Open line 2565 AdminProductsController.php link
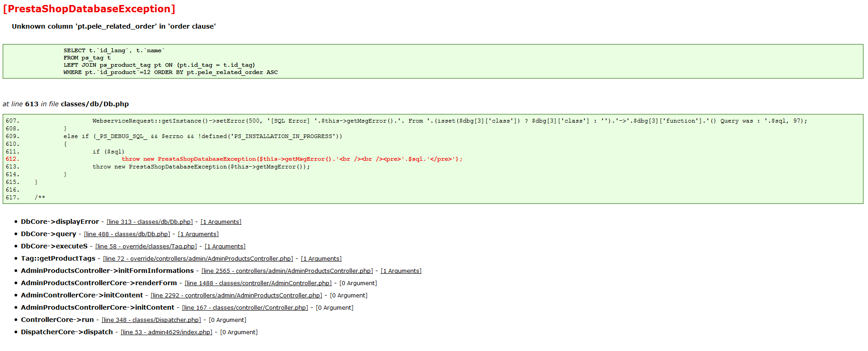Image resolution: width=868 pixels, height=351 pixels. 287,271
